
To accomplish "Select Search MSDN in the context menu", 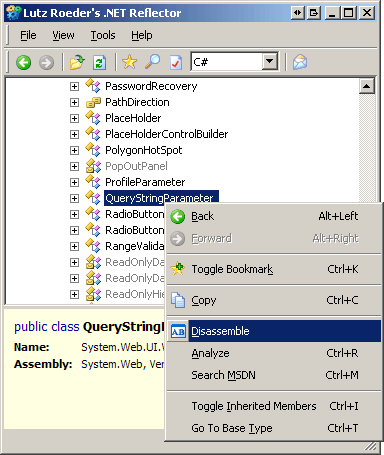I will click(274, 375).
